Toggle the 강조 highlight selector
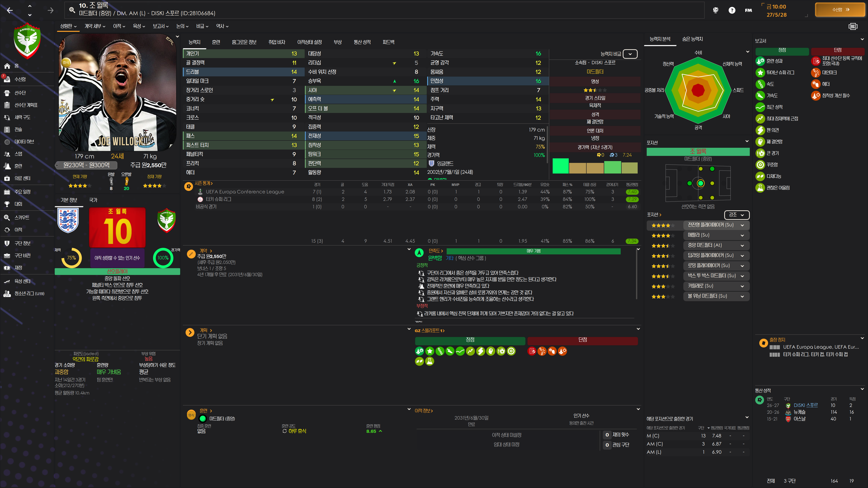This screenshot has width=868, height=488. pos(736,215)
